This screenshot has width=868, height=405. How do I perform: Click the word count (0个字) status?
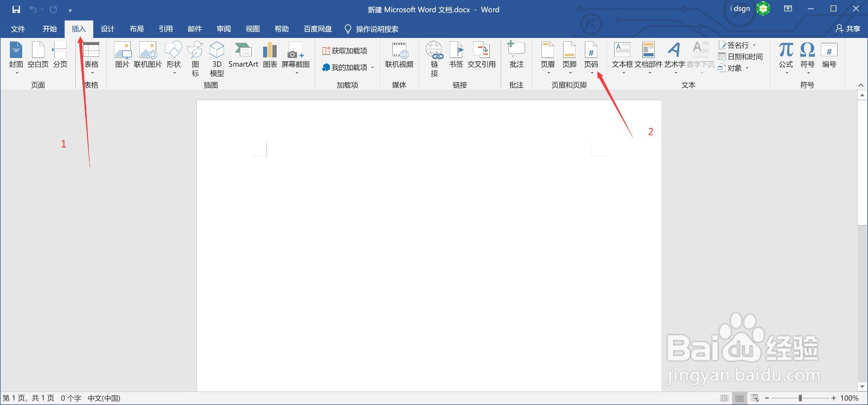(71, 398)
